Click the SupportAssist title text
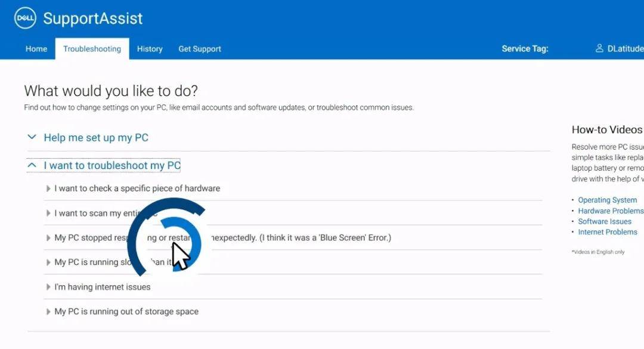Image resolution: width=644 pixels, height=349 pixels. [x=93, y=18]
